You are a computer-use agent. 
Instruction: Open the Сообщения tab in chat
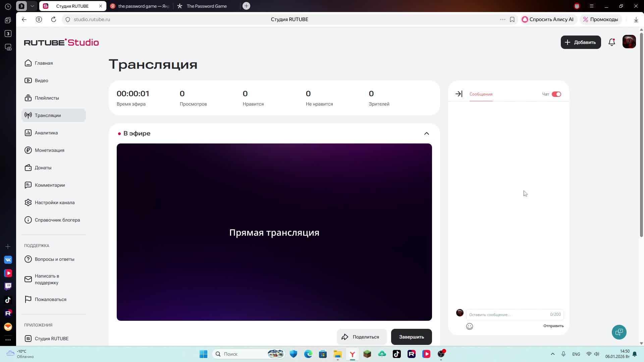click(481, 94)
